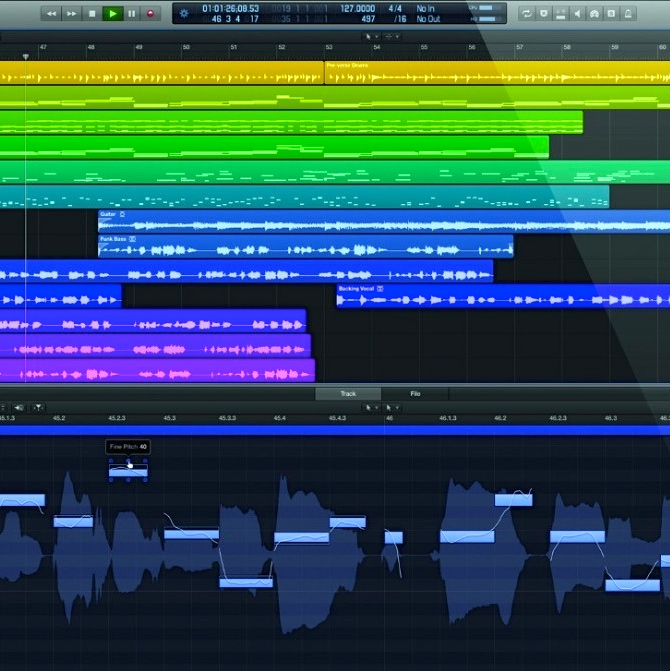This screenshot has height=671, width=670.
Task: Toggle the count-in button
Action: 611,14
